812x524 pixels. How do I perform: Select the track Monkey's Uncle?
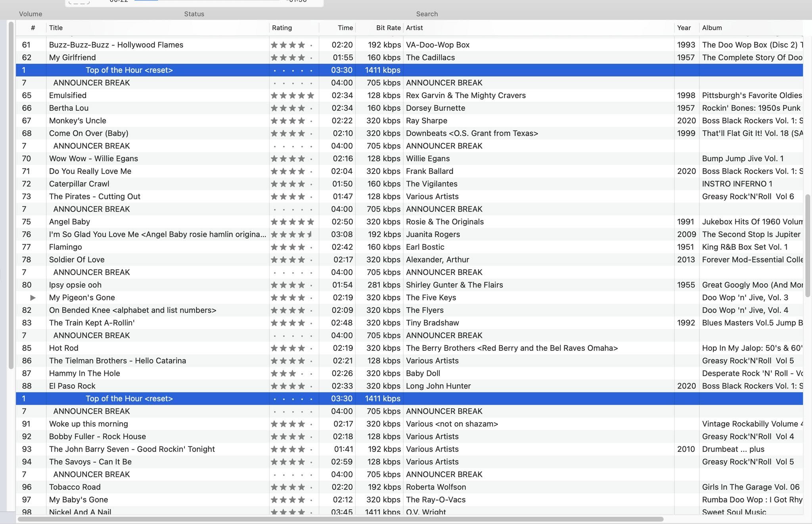409,121
